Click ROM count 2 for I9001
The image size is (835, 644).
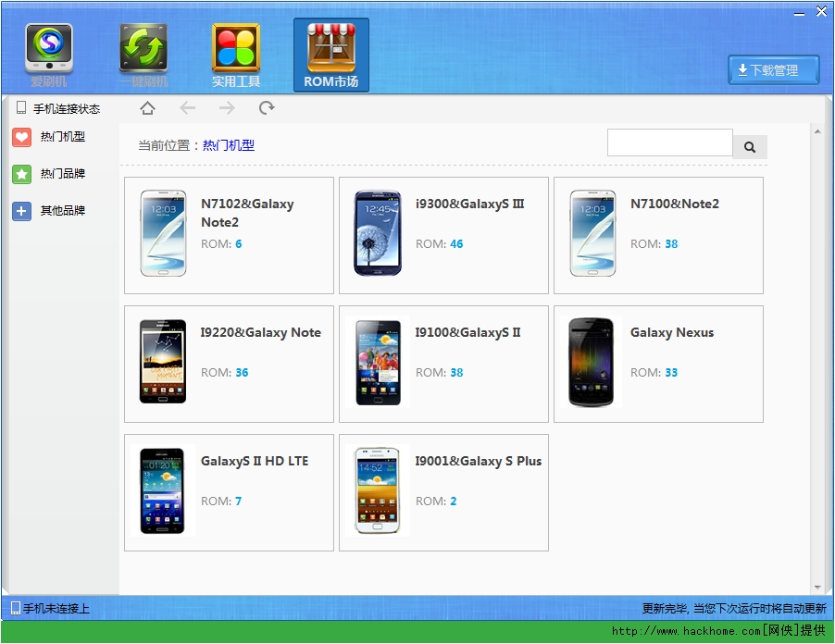pos(454,501)
